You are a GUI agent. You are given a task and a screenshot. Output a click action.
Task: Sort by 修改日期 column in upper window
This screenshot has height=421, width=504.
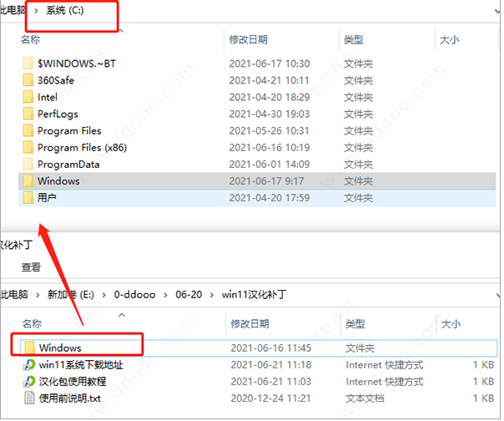[x=248, y=39]
